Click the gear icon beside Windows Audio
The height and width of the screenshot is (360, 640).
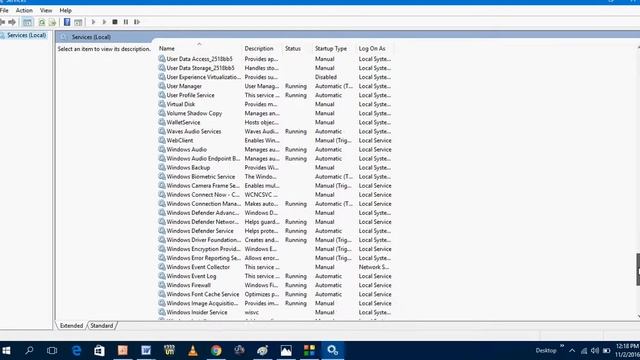(162, 149)
